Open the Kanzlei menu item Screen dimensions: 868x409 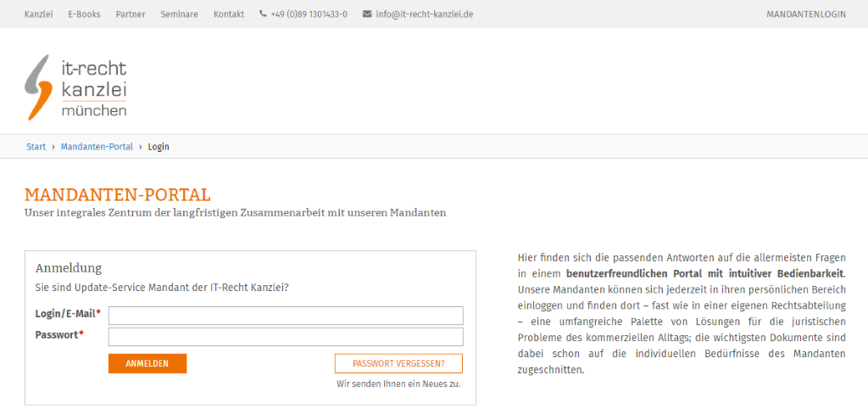click(x=39, y=14)
